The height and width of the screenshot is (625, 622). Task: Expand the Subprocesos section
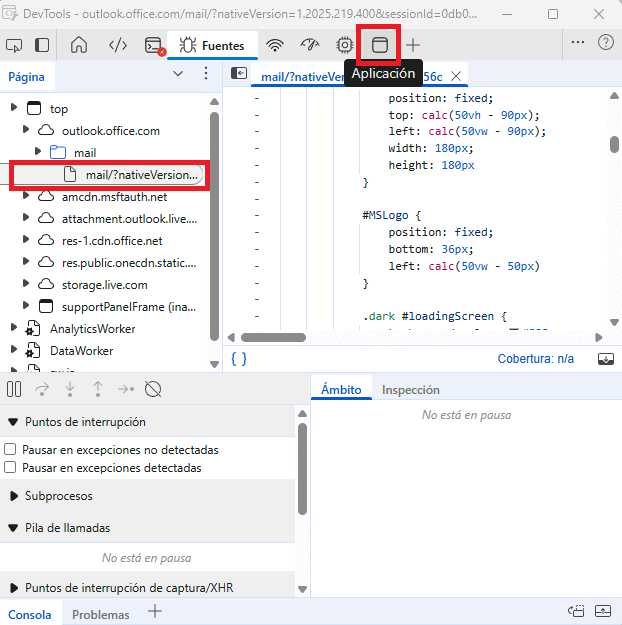coord(14,496)
